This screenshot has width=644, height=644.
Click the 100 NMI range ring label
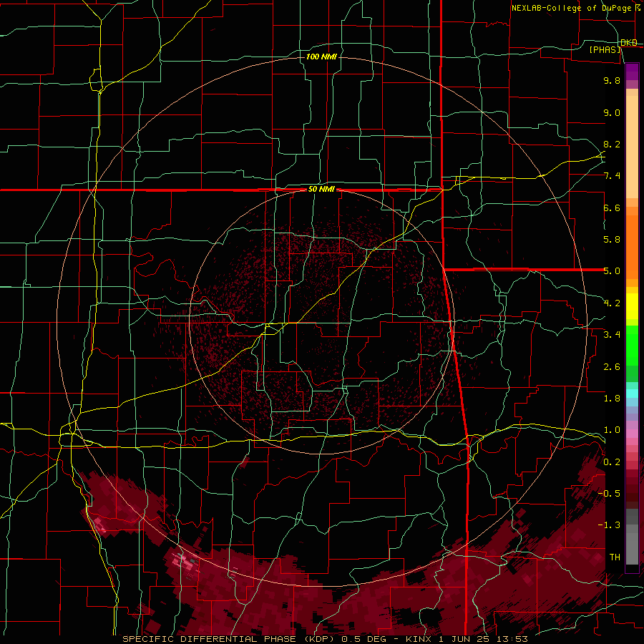(x=321, y=57)
